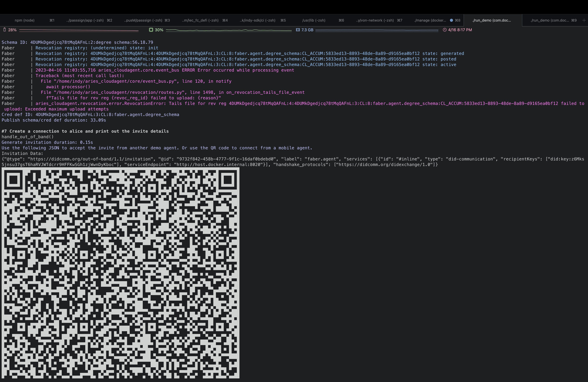Click the 'Traceback (most recent call last):' line

tap(80, 76)
